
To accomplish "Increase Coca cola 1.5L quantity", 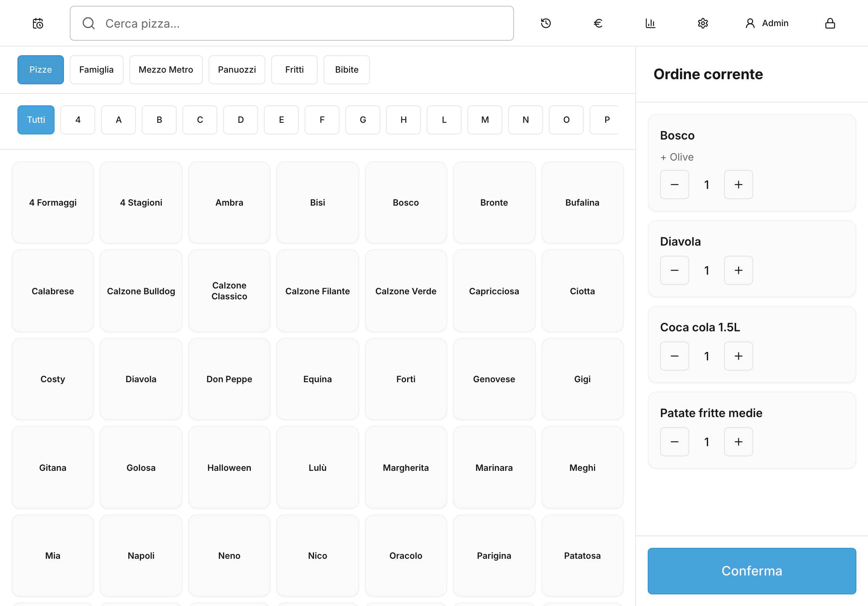I will click(738, 356).
